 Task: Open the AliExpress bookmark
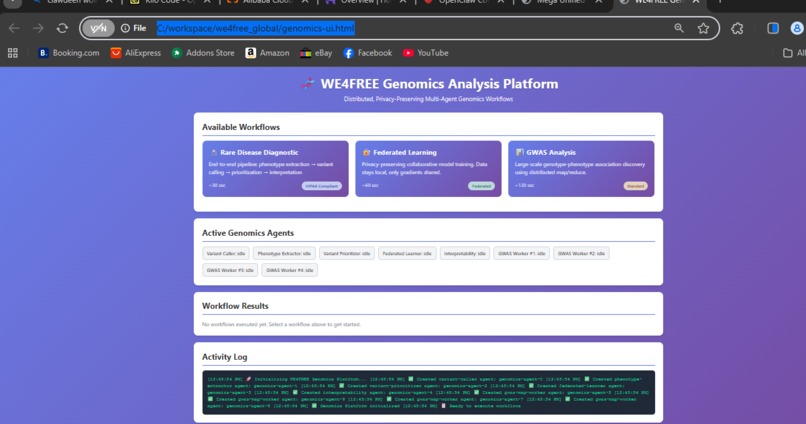136,53
